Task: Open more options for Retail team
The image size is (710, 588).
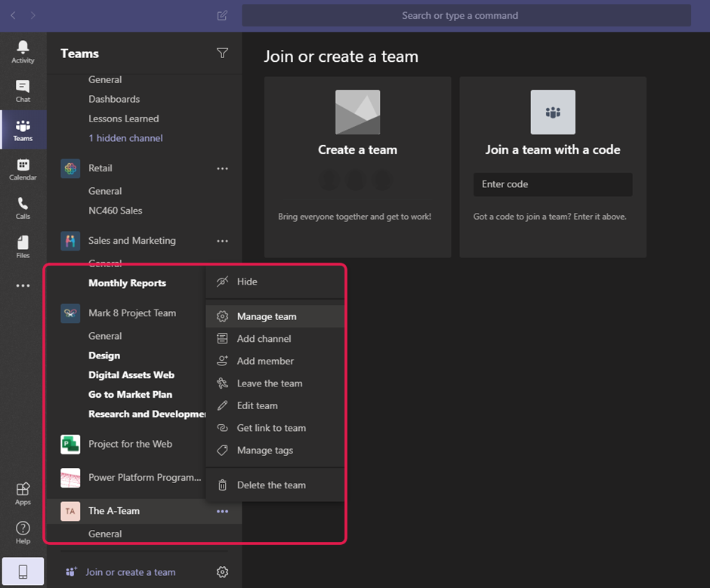Action: (222, 168)
